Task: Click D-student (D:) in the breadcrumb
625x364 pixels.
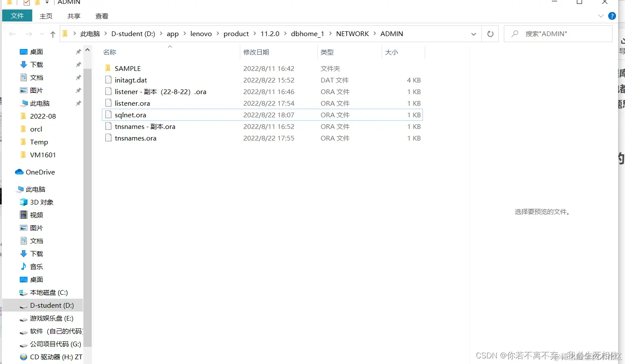Action: click(x=133, y=34)
